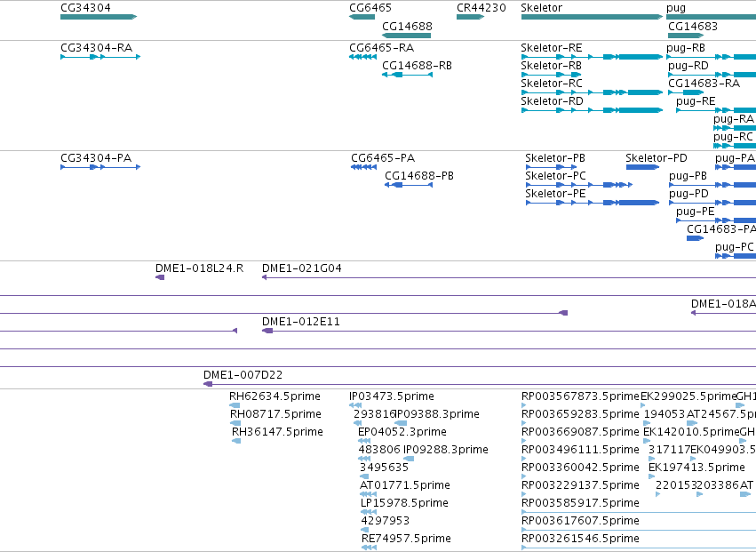This screenshot has width=756, height=552.
Task: Click the DME1-021G04 clone arrow
Action: pos(509,277)
